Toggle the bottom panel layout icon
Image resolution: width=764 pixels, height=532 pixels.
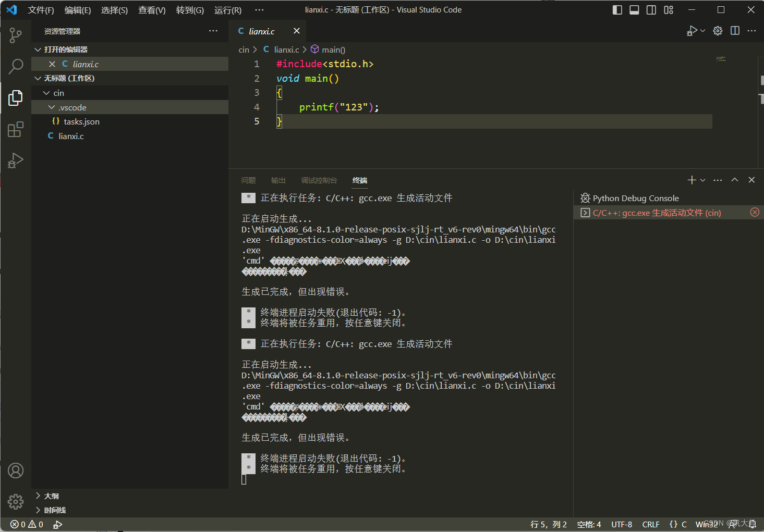coord(634,10)
